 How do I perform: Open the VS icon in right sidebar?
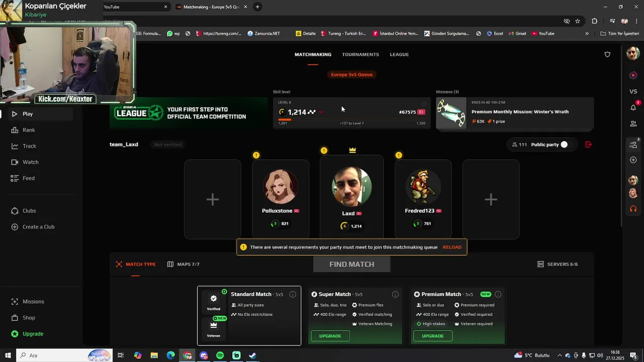pos(633,92)
